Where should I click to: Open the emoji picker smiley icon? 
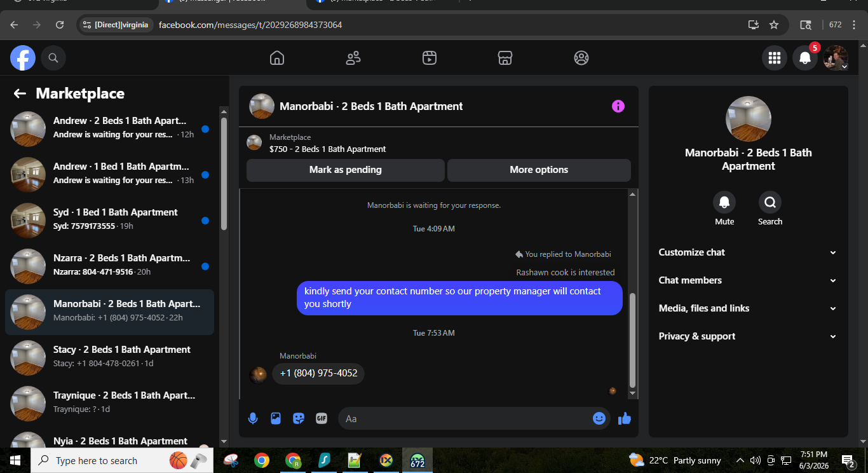[599, 418]
